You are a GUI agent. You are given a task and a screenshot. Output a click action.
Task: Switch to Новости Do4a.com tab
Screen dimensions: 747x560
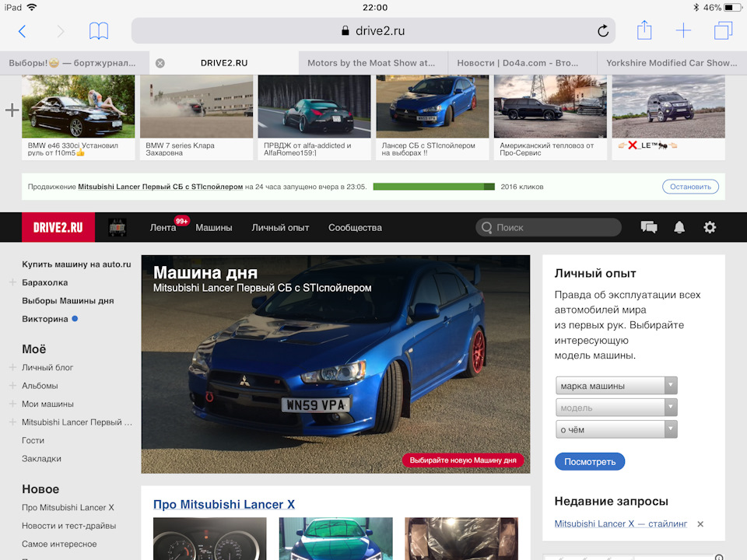522,63
